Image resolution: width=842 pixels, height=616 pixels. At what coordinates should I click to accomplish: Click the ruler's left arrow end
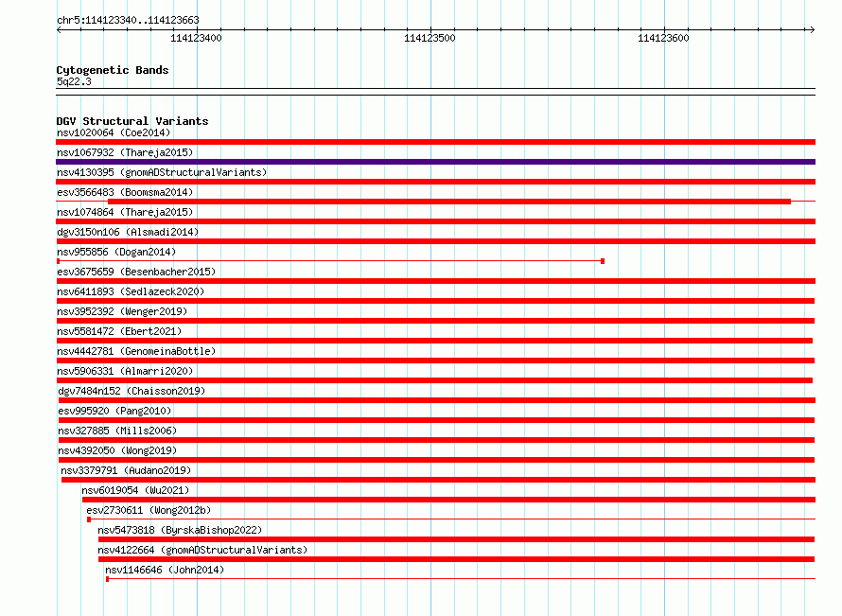[x=59, y=30]
